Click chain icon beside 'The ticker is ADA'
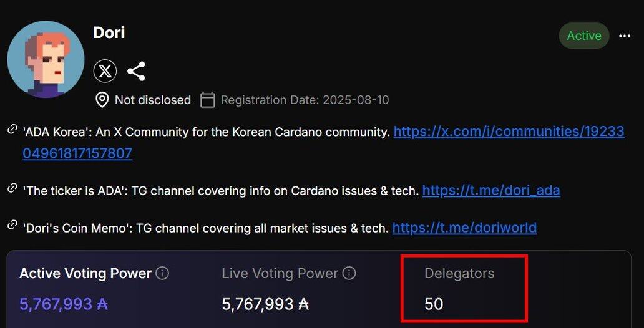644x328 pixels. 12,188
